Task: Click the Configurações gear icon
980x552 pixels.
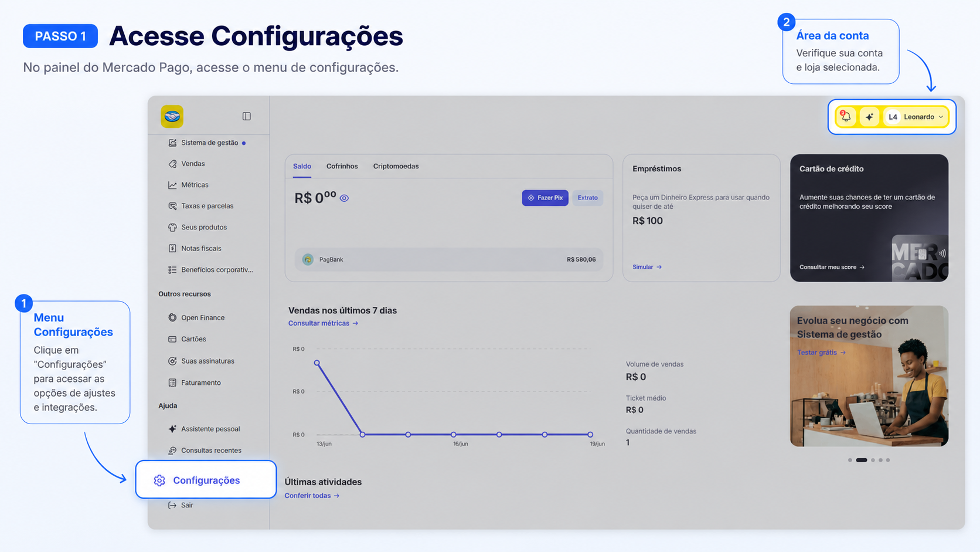Action: 159,480
